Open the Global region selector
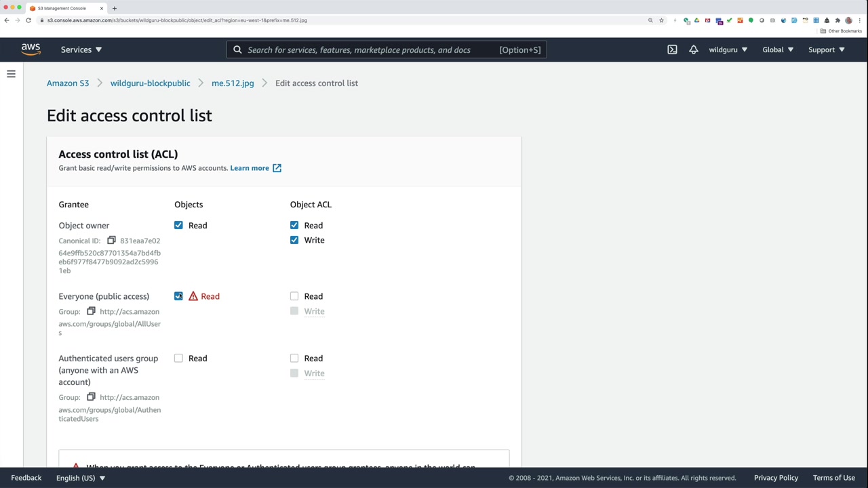Image resolution: width=868 pixels, height=488 pixels. (x=778, y=49)
